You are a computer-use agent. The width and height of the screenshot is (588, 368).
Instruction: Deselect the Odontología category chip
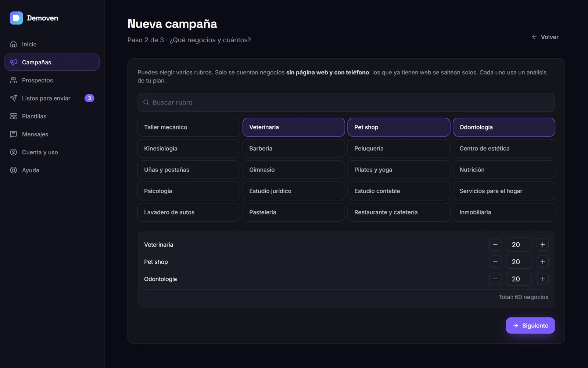click(x=504, y=127)
